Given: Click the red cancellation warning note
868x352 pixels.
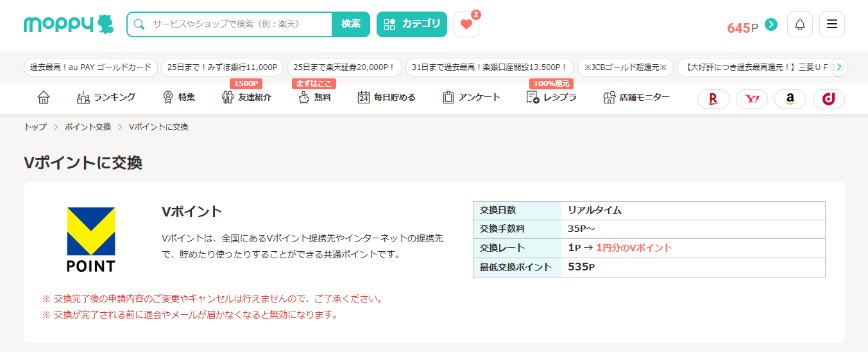Looking at the screenshot, I should 212,299.
